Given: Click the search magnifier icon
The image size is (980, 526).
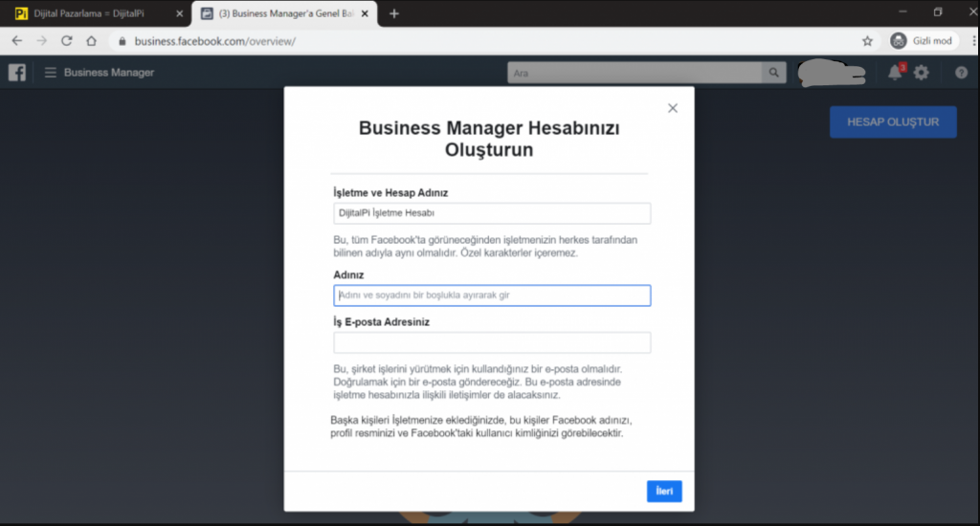Looking at the screenshot, I should click(x=773, y=73).
